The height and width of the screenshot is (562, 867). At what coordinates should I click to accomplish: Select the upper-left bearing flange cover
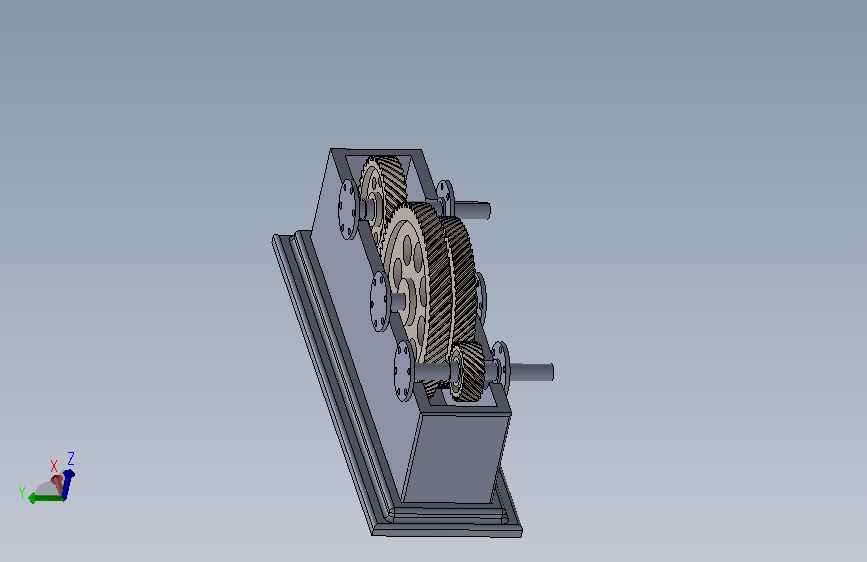(x=348, y=210)
